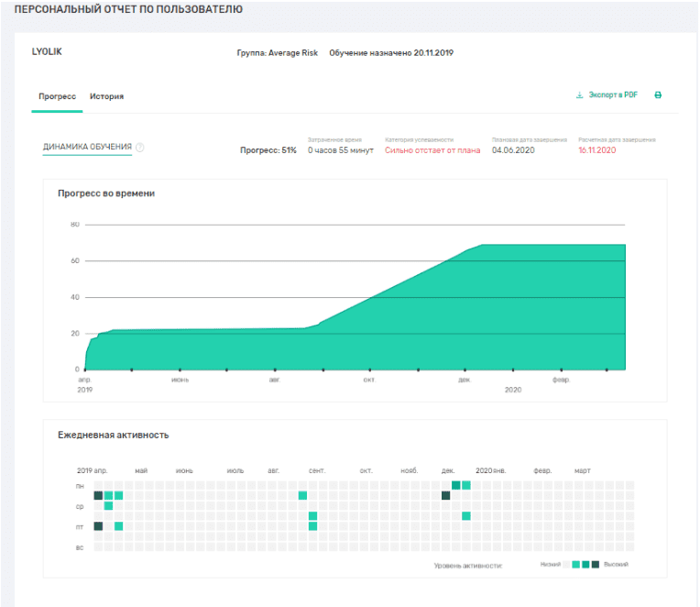Screen dimensions: 700x607
Task: Click the green Wednesday activity cell in April
Action: (108, 506)
